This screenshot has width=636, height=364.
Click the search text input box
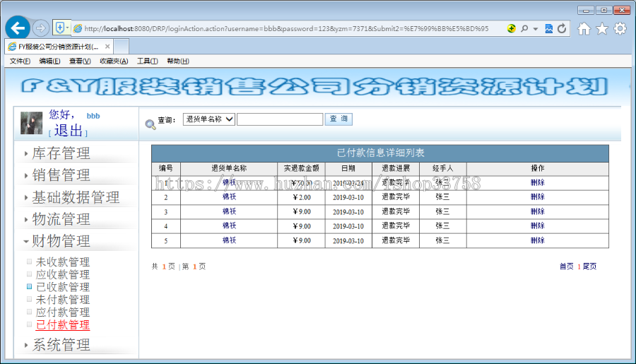280,119
